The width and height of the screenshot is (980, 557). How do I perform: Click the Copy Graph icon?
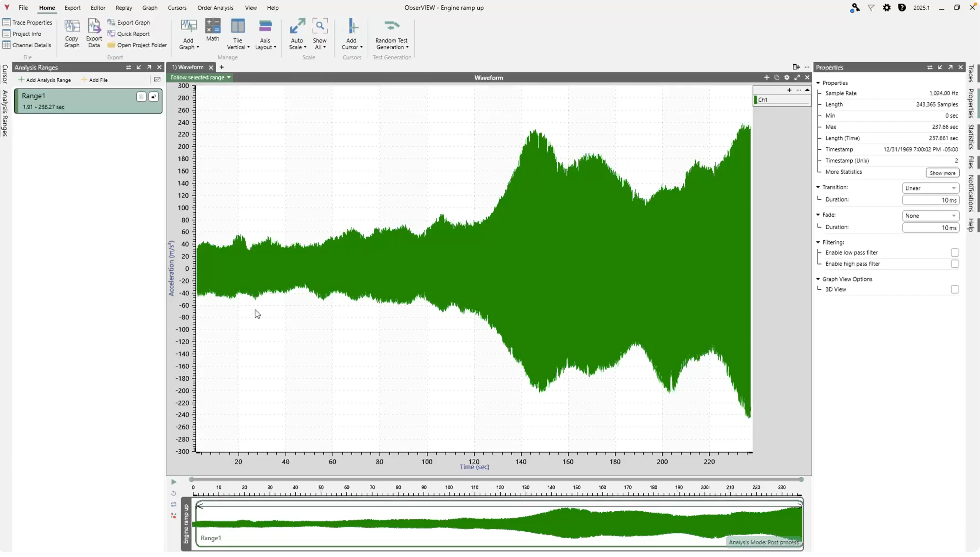71,26
